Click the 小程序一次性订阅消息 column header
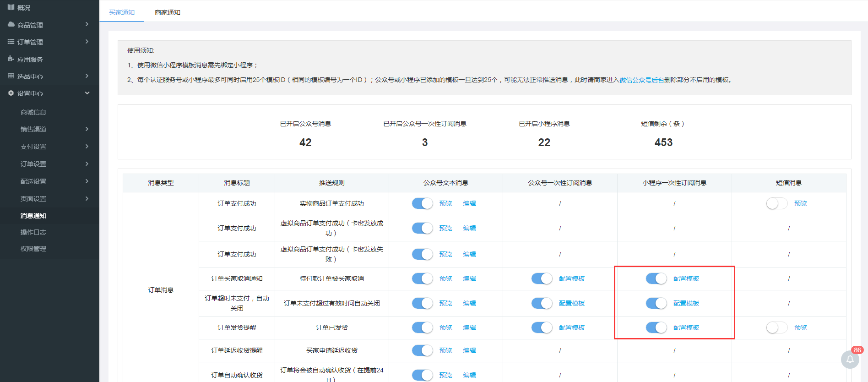Viewport: 868px width, 382px height. (x=674, y=183)
